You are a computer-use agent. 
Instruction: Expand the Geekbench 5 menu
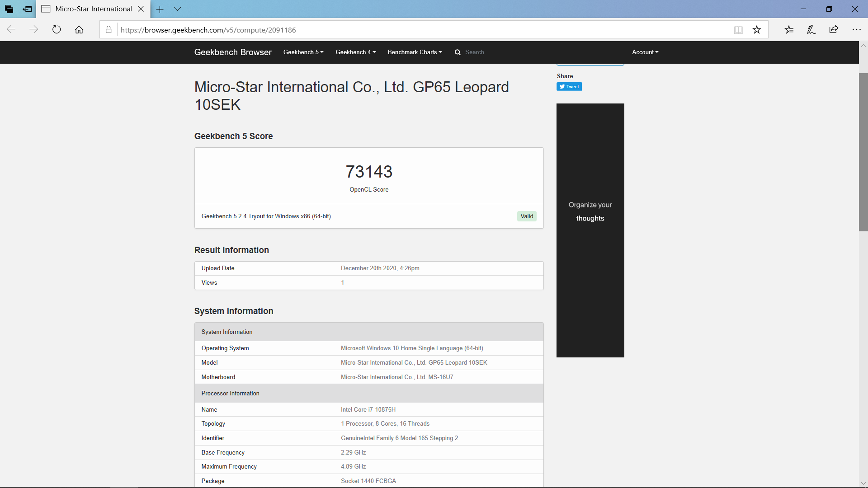pyautogui.click(x=303, y=52)
